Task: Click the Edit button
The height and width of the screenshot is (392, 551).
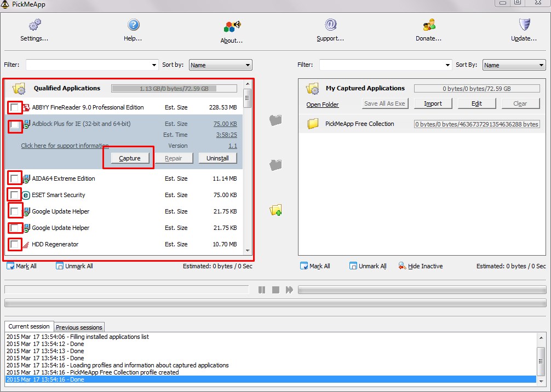Action: tap(477, 103)
